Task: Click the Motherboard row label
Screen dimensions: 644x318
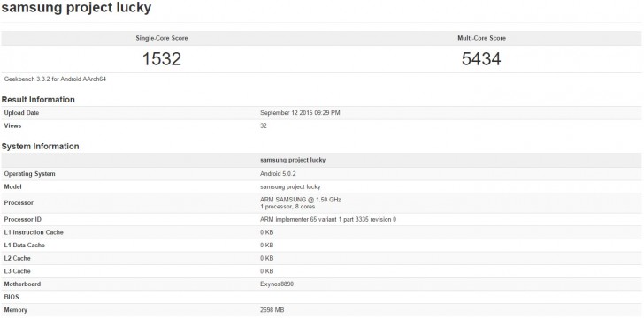Action: [22, 284]
